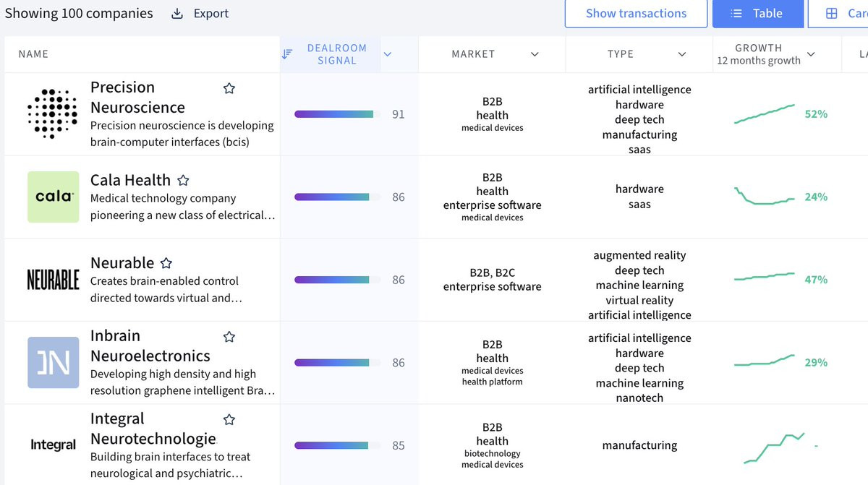This screenshot has height=485, width=868.
Task: Click the Export download icon
Action: click(x=177, y=14)
